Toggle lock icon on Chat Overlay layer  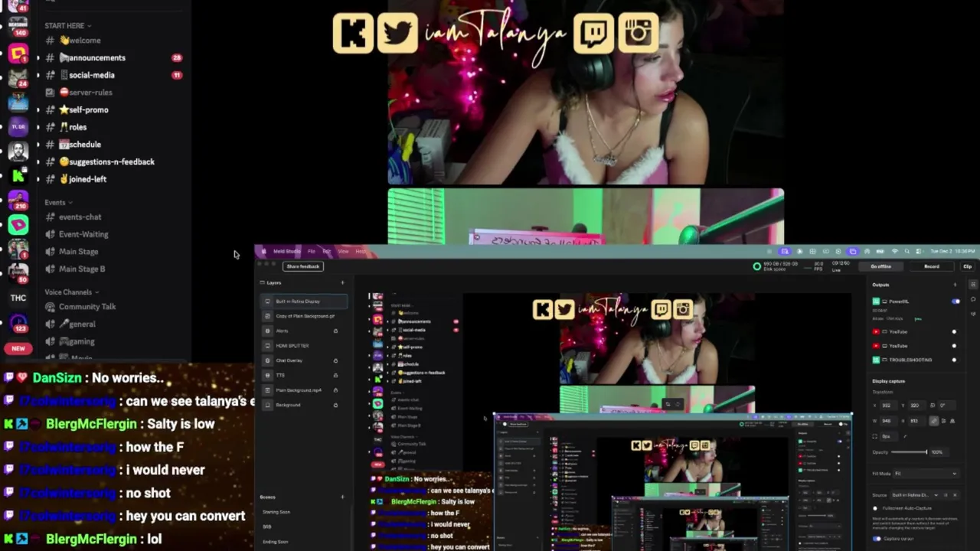pyautogui.click(x=335, y=360)
